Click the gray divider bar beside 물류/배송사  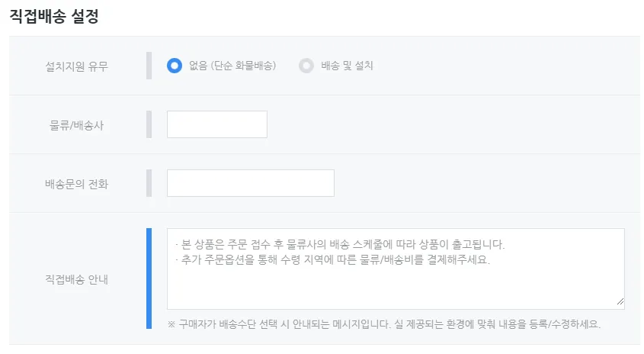point(149,124)
